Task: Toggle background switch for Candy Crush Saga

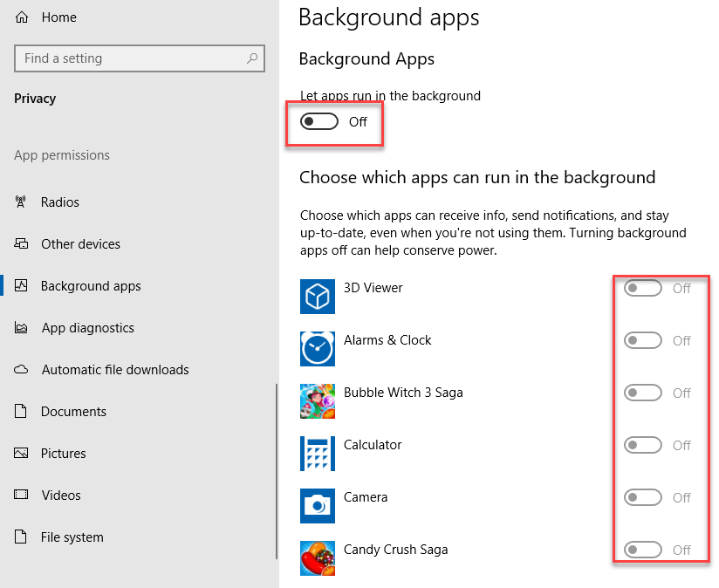Action: point(643,549)
